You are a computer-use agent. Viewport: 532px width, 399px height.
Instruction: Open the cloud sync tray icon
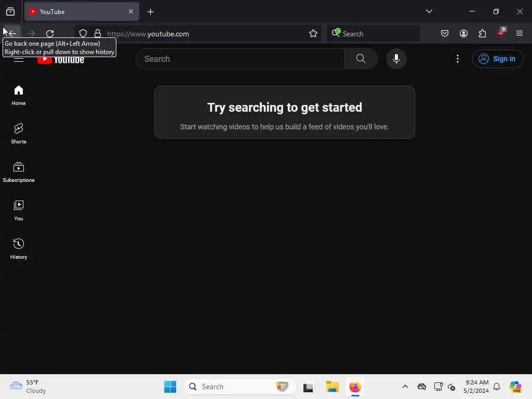(421, 387)
